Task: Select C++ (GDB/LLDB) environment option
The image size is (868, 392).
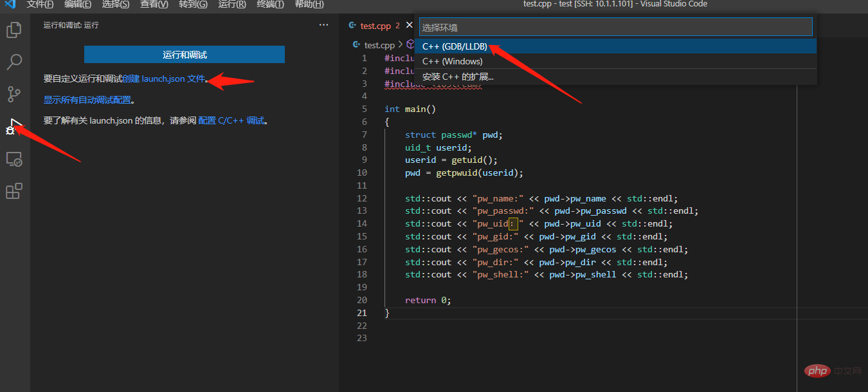Action: (x=455, y=46)
